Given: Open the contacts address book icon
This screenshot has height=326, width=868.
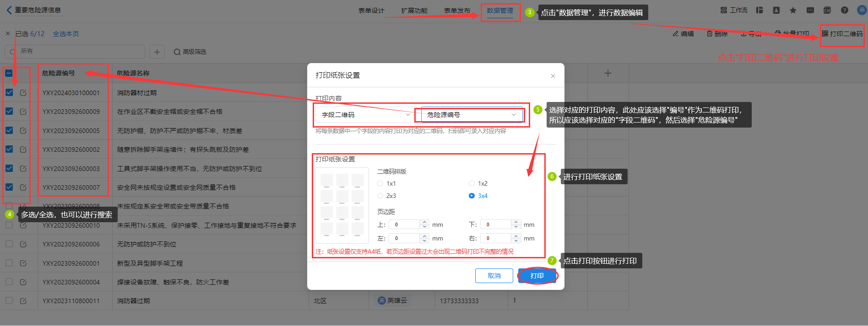Looking at the screenshot, I should [x=776, y=10].
